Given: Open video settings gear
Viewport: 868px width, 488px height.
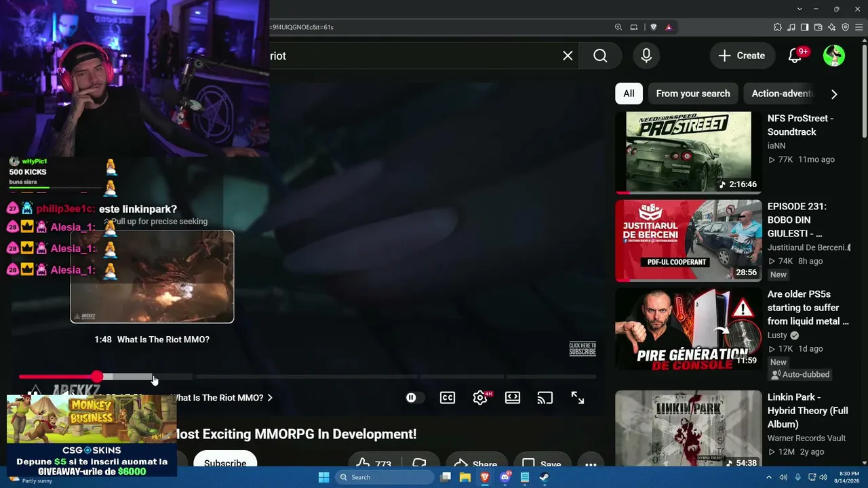Looking at the screenshot, I should pos(480,398).
